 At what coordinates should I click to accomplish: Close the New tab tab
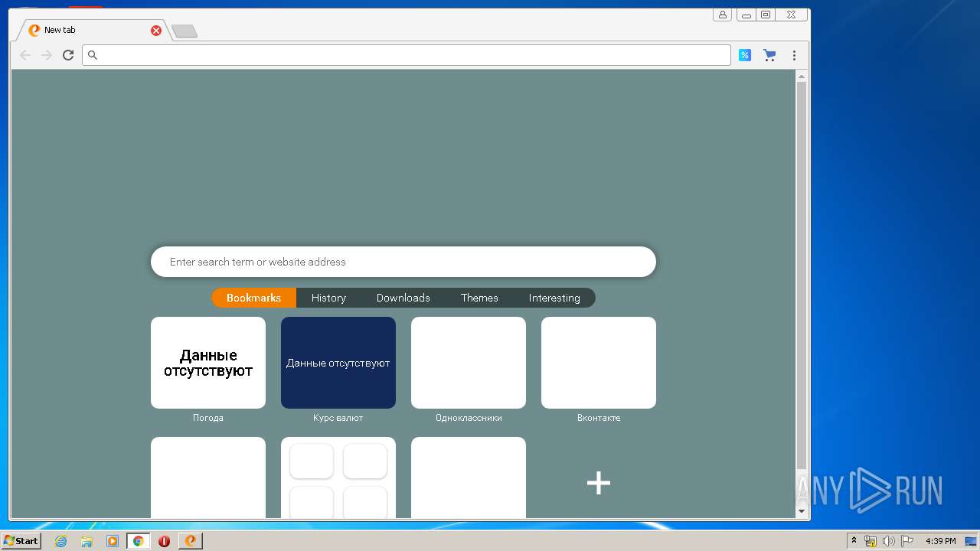156,31
